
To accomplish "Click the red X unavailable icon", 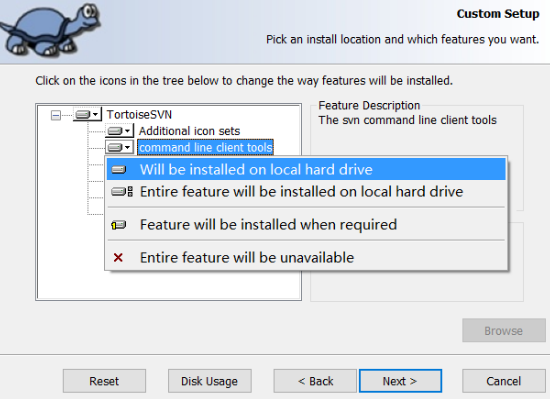I will [118, 258].
